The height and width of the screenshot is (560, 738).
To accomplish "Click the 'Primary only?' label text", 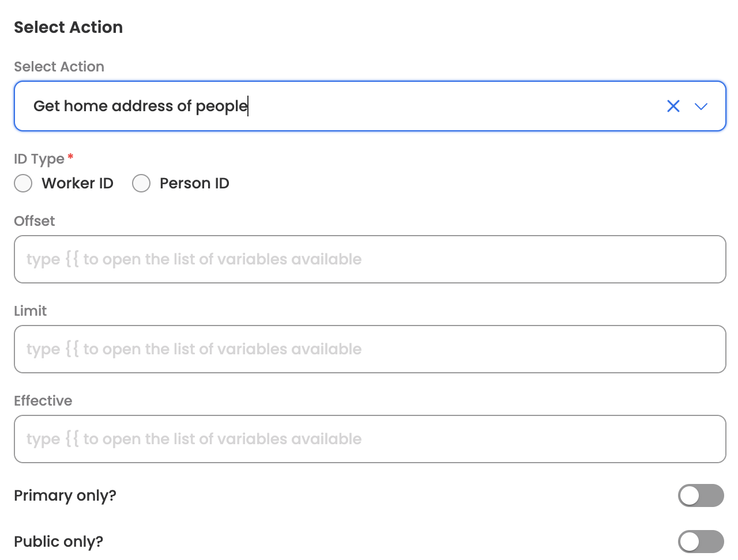I will (x=65, y=495).
